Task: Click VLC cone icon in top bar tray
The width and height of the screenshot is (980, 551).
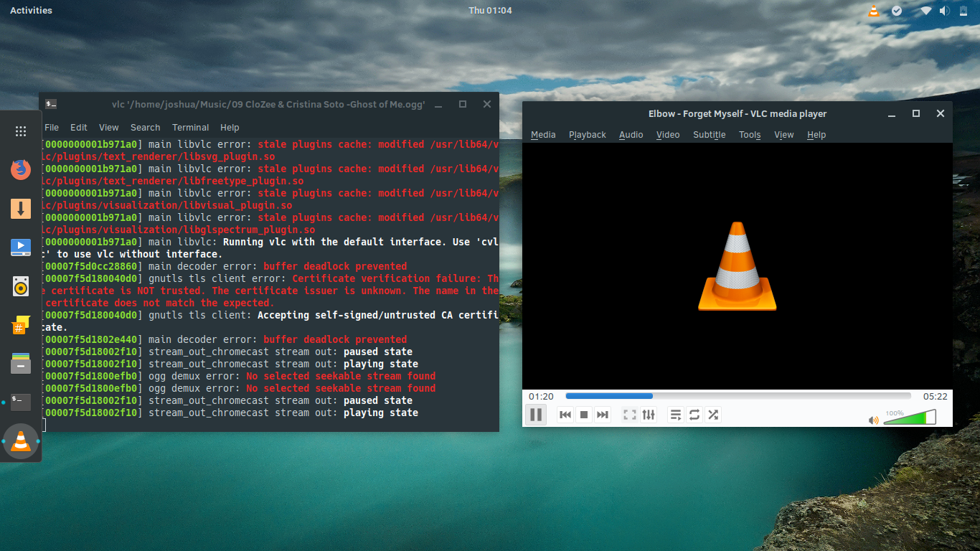Action: click(874, 11)
